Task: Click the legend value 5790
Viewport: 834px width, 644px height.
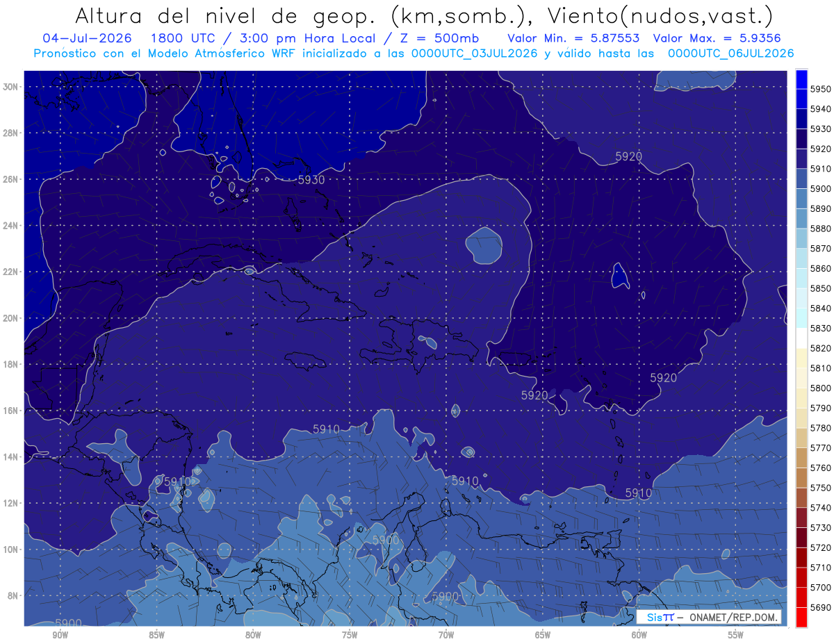Action: (821, 408)
